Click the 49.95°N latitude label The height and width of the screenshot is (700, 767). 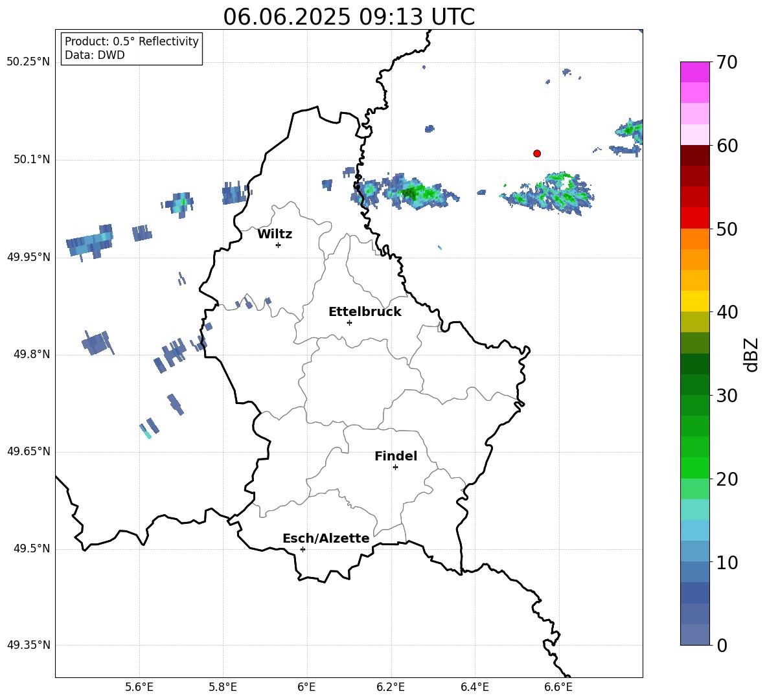point(29,256)
